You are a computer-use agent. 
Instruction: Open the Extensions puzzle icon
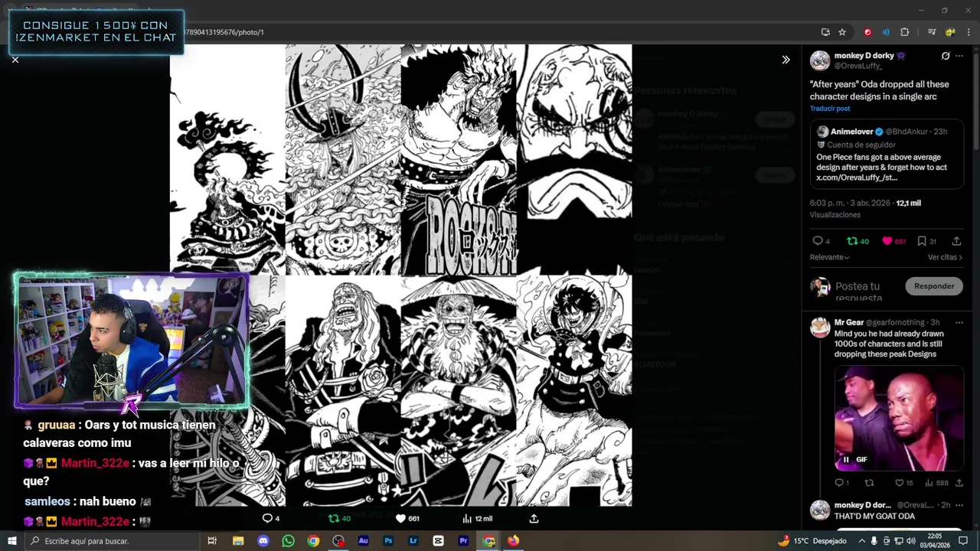905,32
